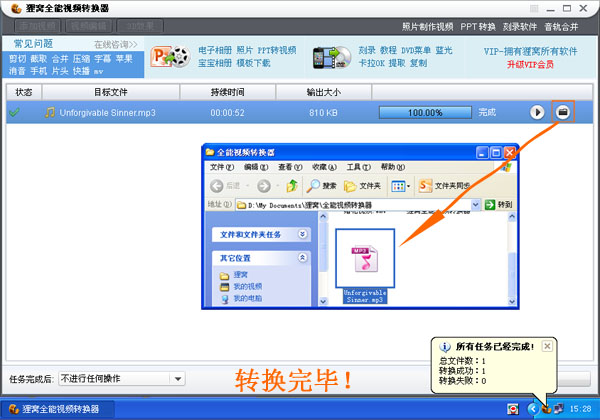The width and height of the screenshot is (600, 420).
Task: Click Forward arrow in Explorer window
Action: (264, 186)
